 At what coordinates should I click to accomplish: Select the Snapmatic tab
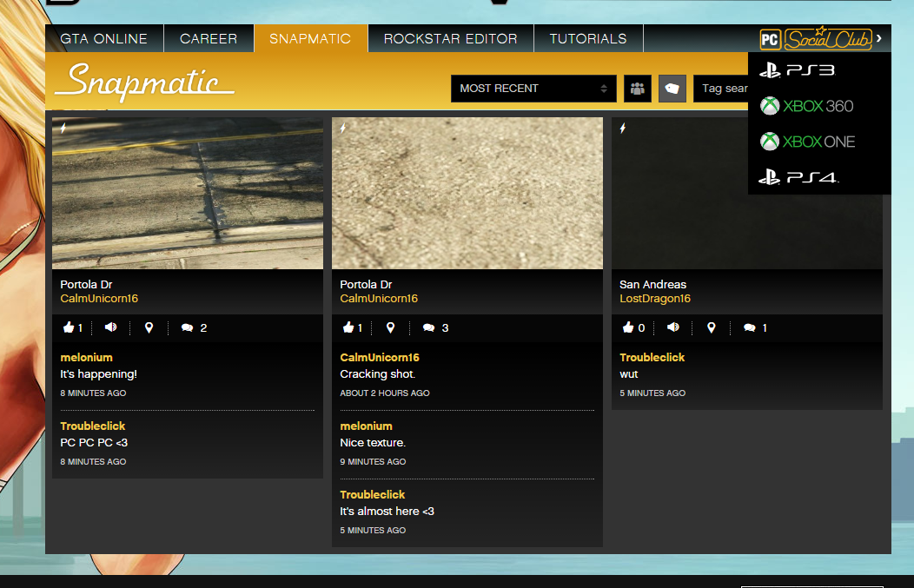(311, 38)
